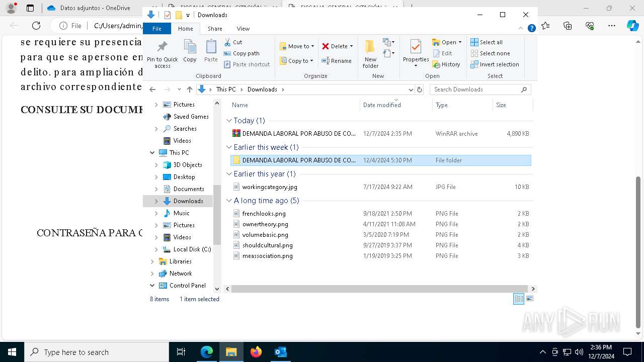Click the horizontal scrollbar in file list
The image size is (644, 362).
pos(380,289)
